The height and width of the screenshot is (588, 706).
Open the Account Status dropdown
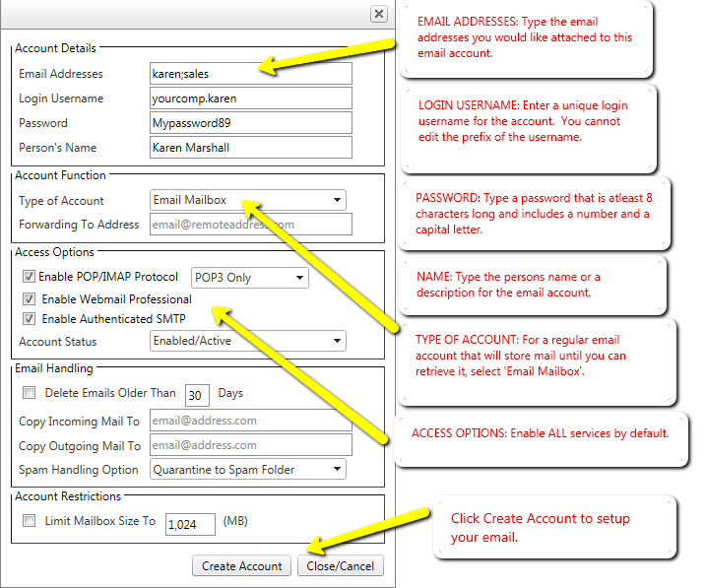[x=247, y=342]
